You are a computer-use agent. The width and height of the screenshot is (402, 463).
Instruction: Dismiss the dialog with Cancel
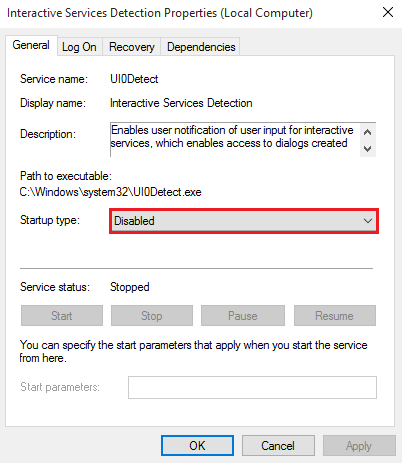pos(278,446)
